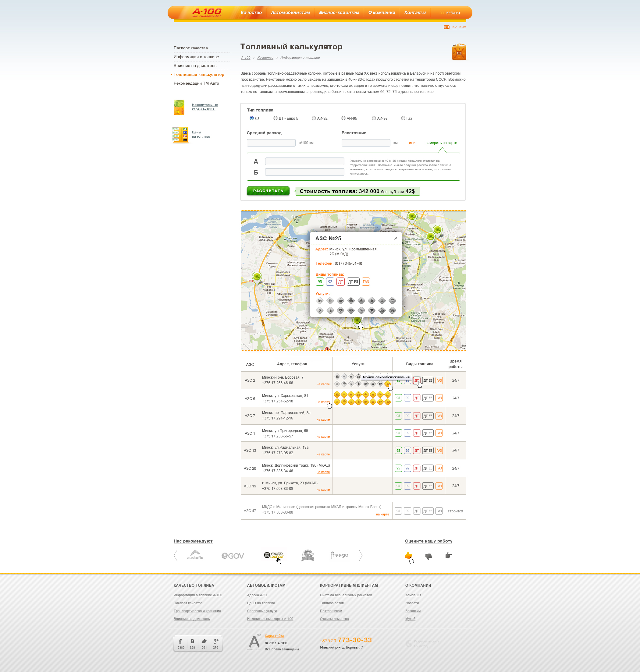Open the Автомобилистам top menu item
Viewport: 640px width, 672px height.
pyautogui.click(x=290, y=12)
